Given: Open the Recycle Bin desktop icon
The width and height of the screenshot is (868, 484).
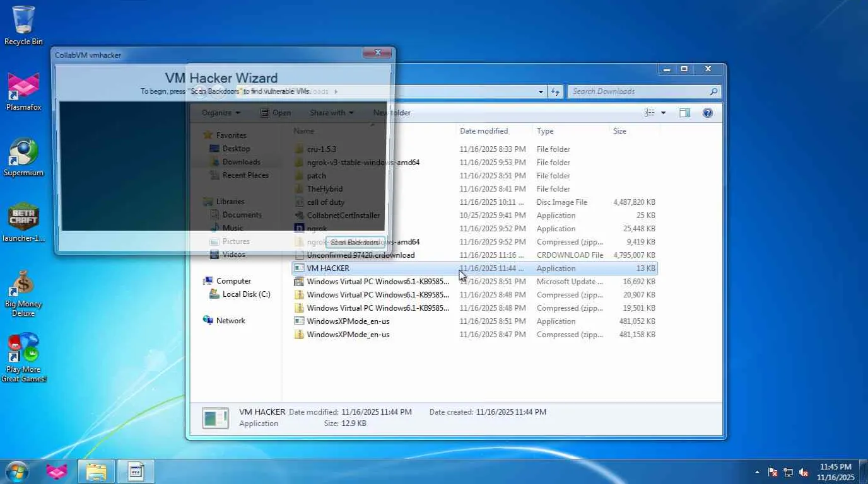Looking at the screenshot, I should [x=23, y=25].
